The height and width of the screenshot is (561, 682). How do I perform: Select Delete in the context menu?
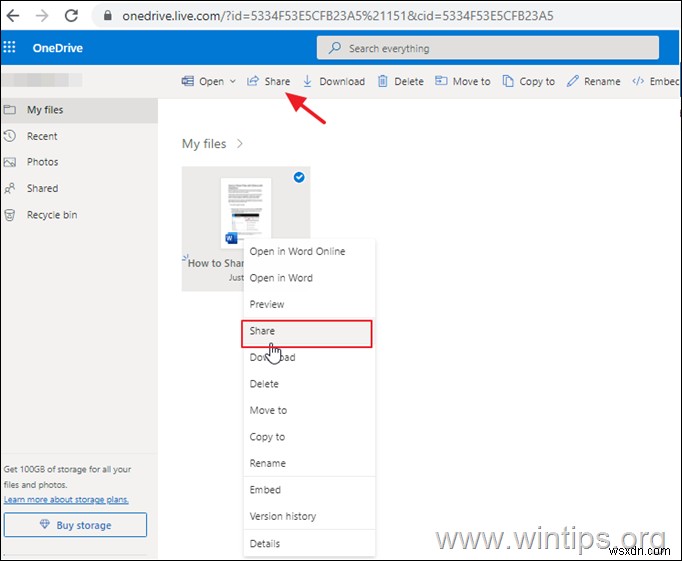[309, 384]
